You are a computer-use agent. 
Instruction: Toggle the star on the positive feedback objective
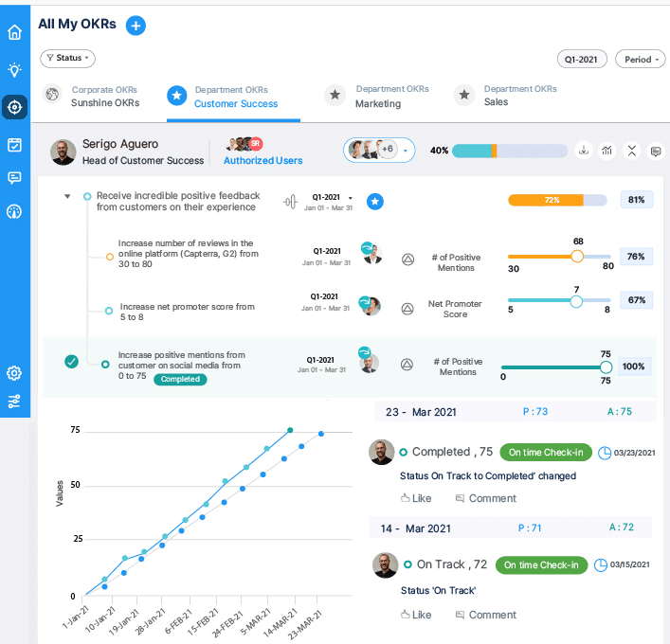point(374,201)
